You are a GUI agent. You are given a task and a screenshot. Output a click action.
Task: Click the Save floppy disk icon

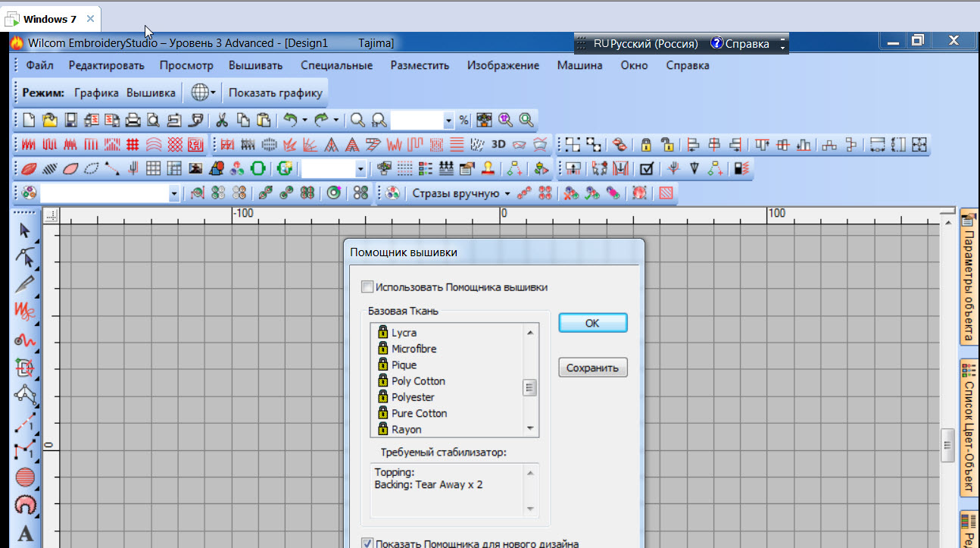pos(71,120)
